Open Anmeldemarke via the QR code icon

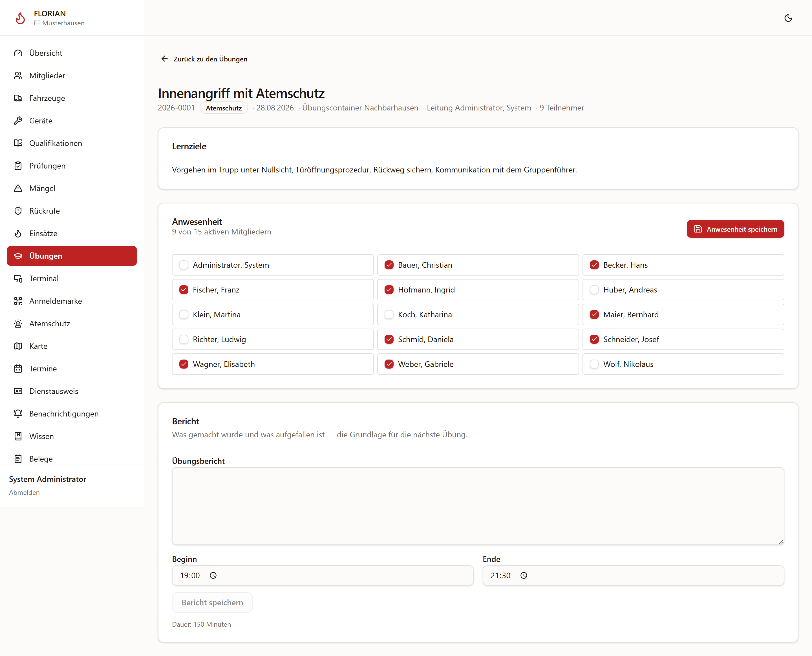(x=18, y=301)
